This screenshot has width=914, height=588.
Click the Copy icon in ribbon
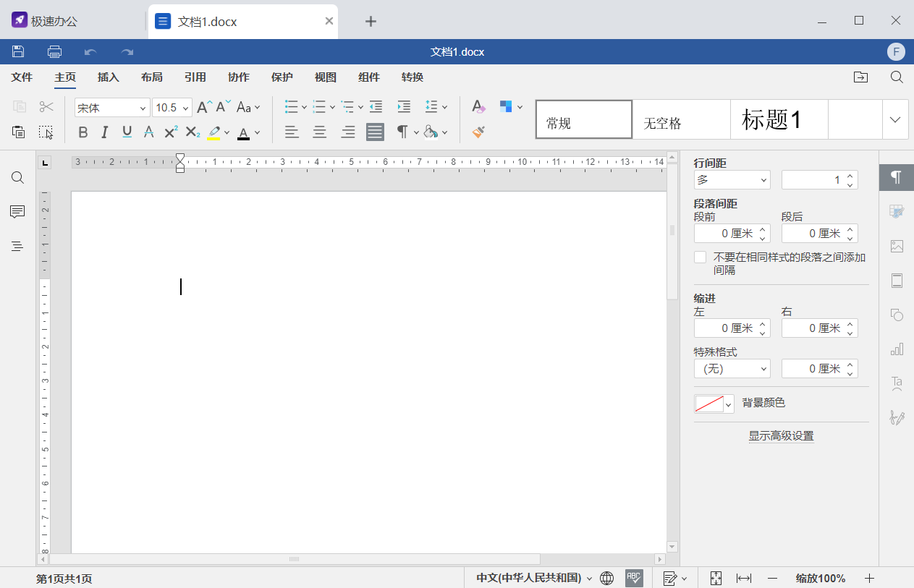pos(20,107)
